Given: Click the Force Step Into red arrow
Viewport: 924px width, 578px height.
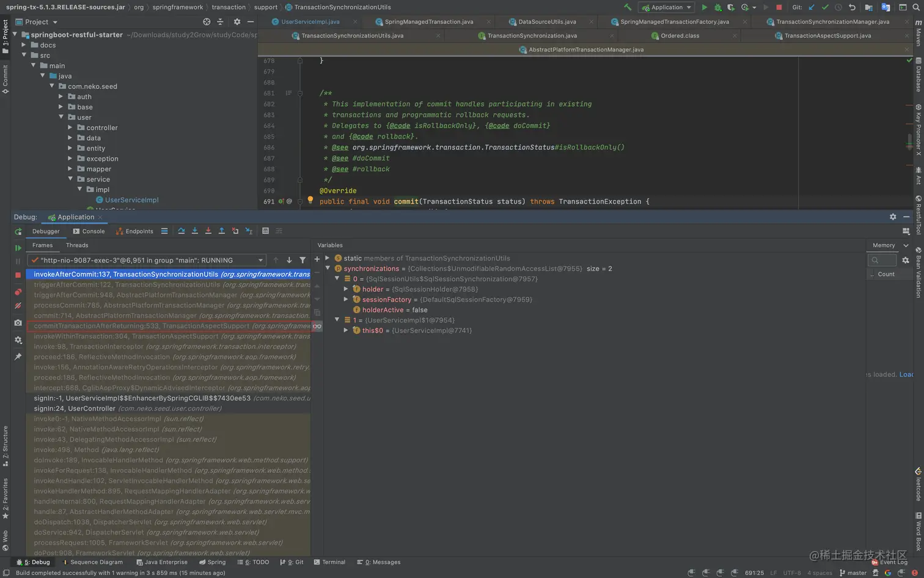Looking at the screenshot, I should pyautogui.click(x=208, y=231).
